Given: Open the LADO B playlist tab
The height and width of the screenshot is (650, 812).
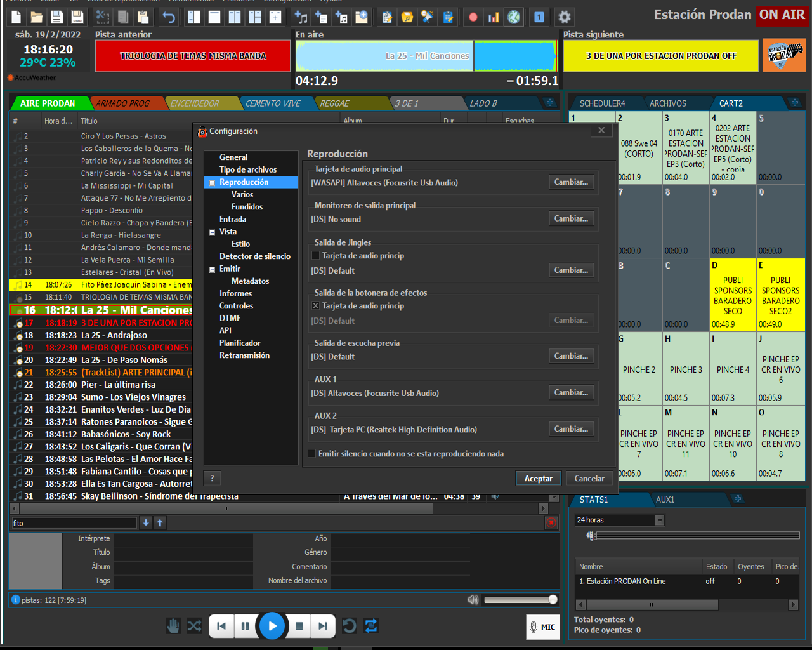Looking at the screenshot, I should click(483, 103).
